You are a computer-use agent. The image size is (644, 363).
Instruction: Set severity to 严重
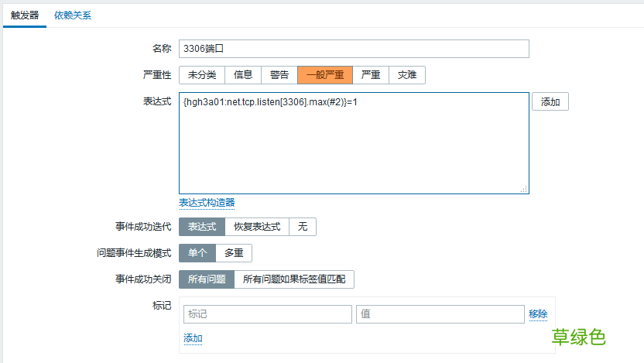point(371,75)
